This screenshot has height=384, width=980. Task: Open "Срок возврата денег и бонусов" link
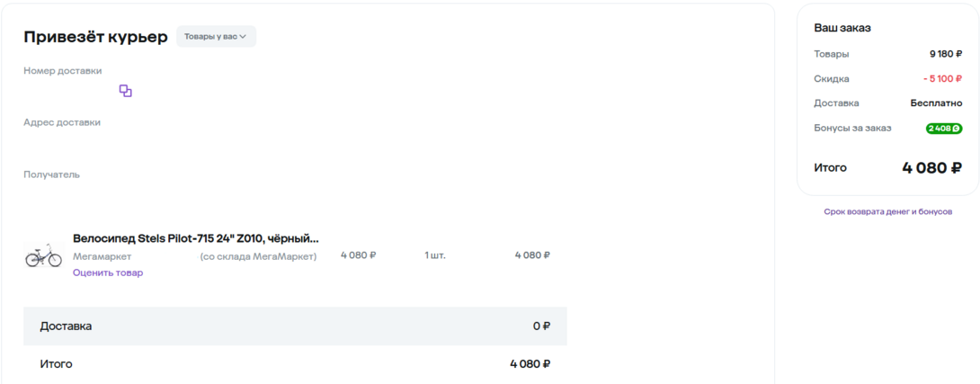tap(887, 211)
